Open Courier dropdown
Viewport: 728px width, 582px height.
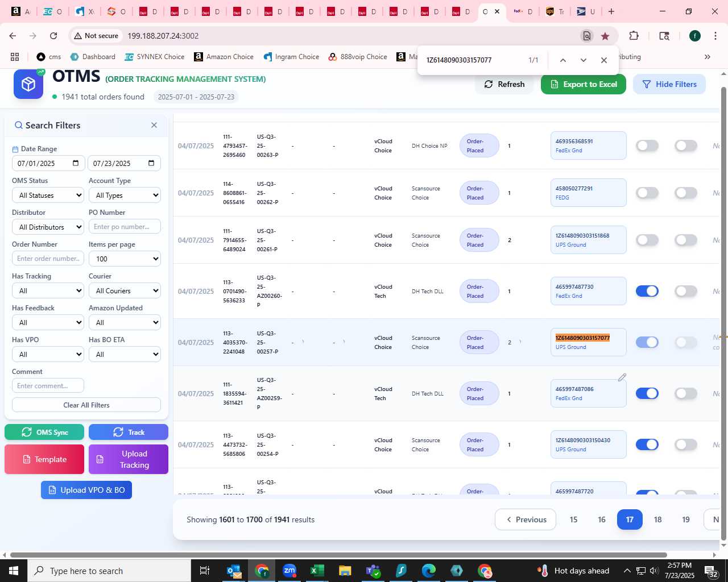point(125,290)
